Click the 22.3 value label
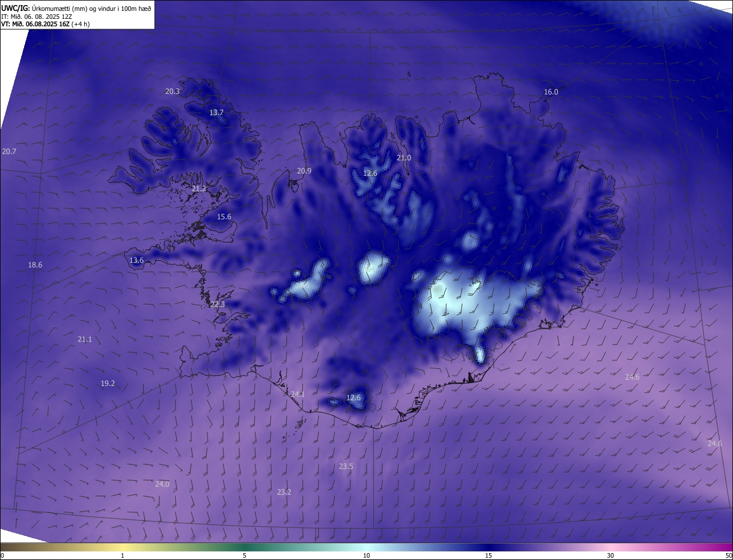This screenshot has height=560, width=733. pos(218,304)
